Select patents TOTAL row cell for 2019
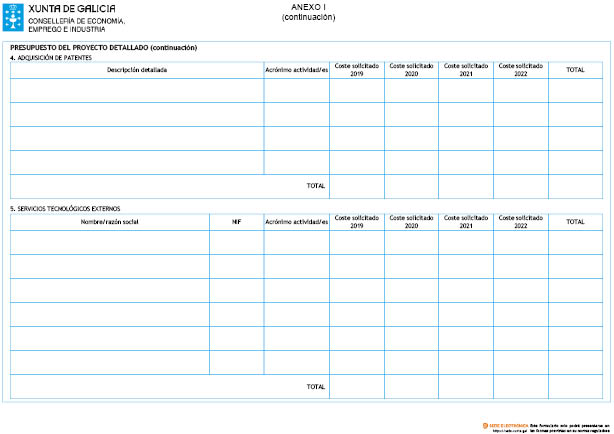 356,186
